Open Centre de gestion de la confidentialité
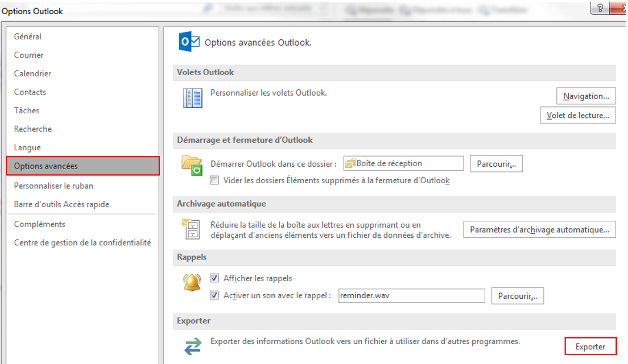Image resolution: width=628 pixels, height=364 pixels. coord(83,242)
